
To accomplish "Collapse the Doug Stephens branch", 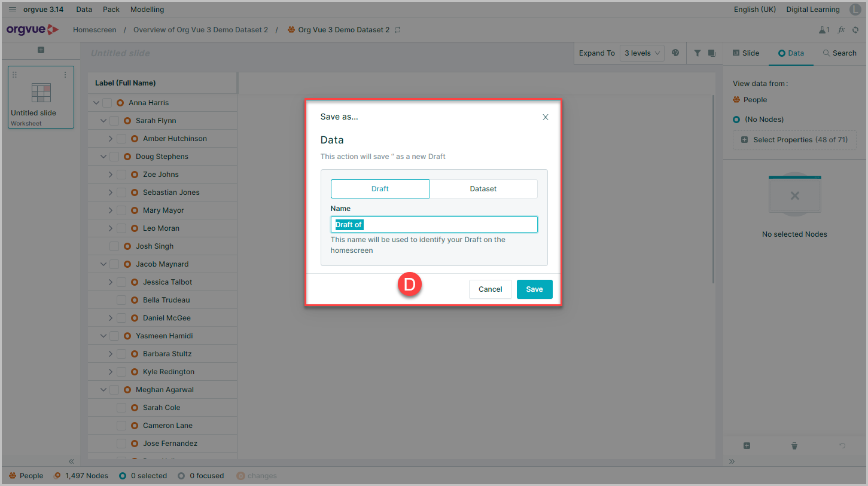I will 103,157.
